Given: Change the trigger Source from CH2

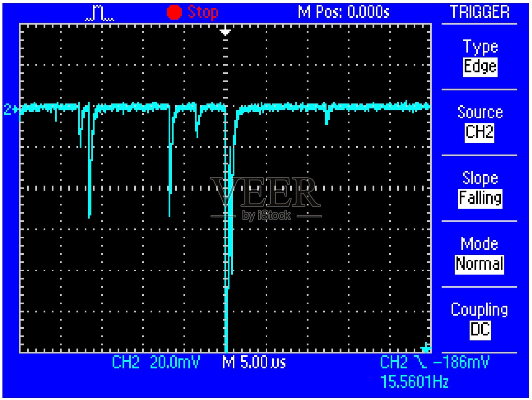Looking at the screenshot, I should pos(479,132).
